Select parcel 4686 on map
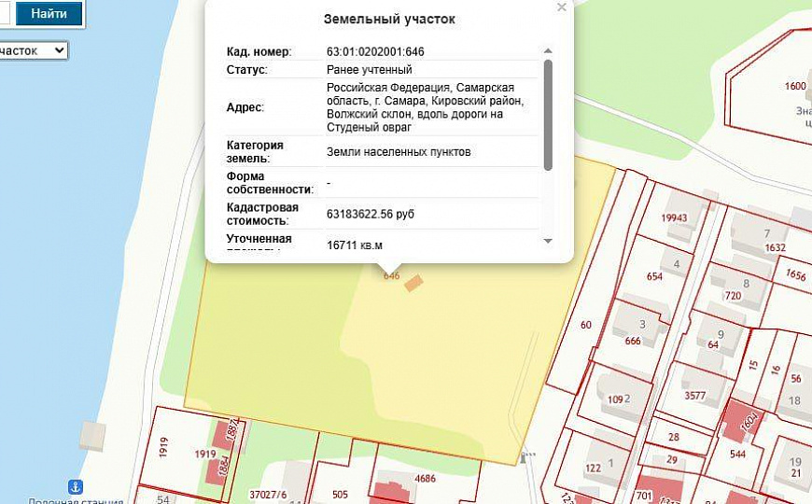Screen dimensions: 812x504 pyautogui.click(x=425, y=479)
